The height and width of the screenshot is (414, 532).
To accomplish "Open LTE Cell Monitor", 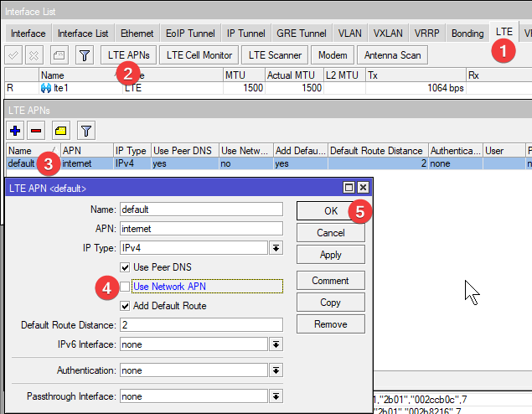I will coord(199,55).
